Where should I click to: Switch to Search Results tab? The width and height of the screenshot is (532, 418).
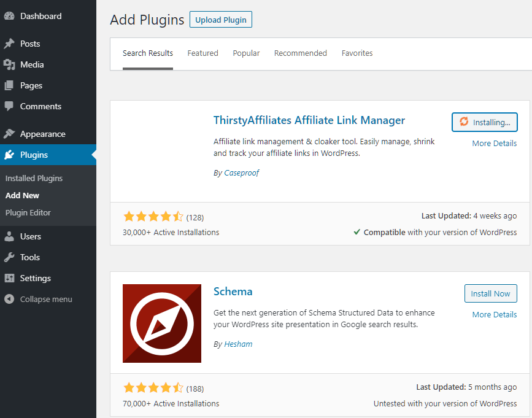pos(148,53)
